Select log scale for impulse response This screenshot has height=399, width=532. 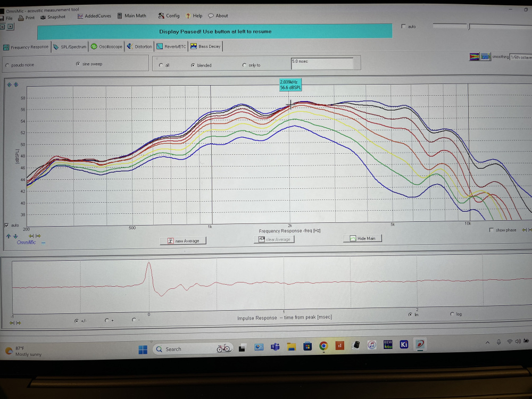pyautogui.click(x=453, y=314)
